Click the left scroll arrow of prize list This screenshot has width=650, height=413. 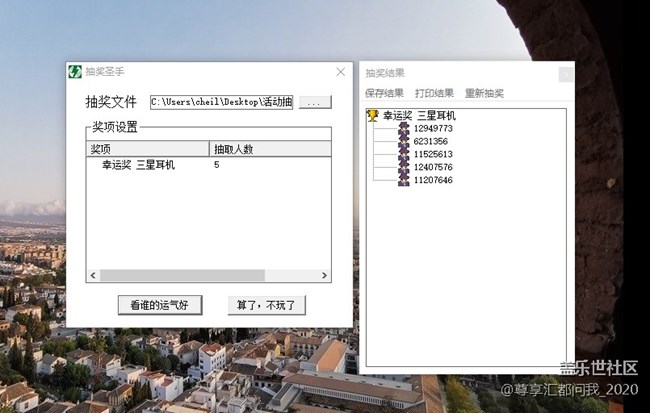coord(93,275)
